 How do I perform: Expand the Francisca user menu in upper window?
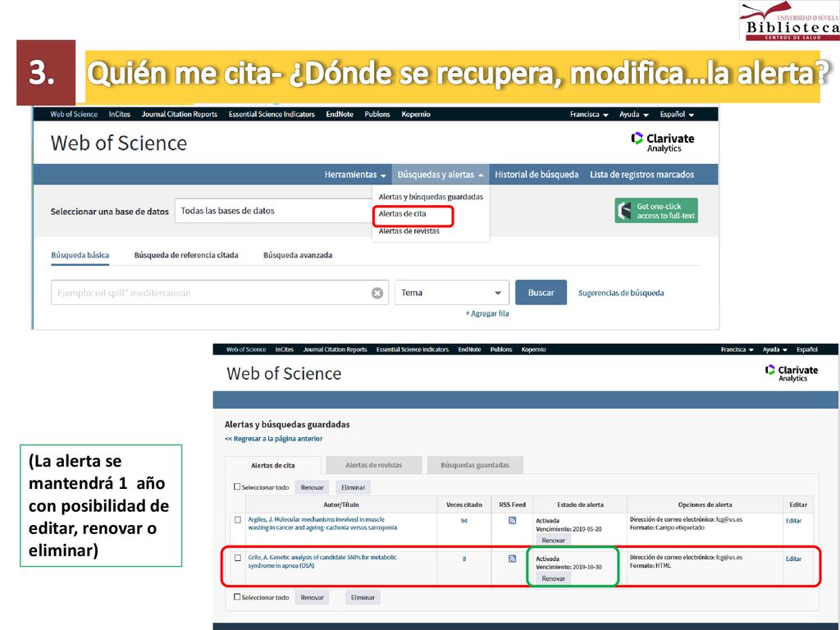[x=589, y=114]
